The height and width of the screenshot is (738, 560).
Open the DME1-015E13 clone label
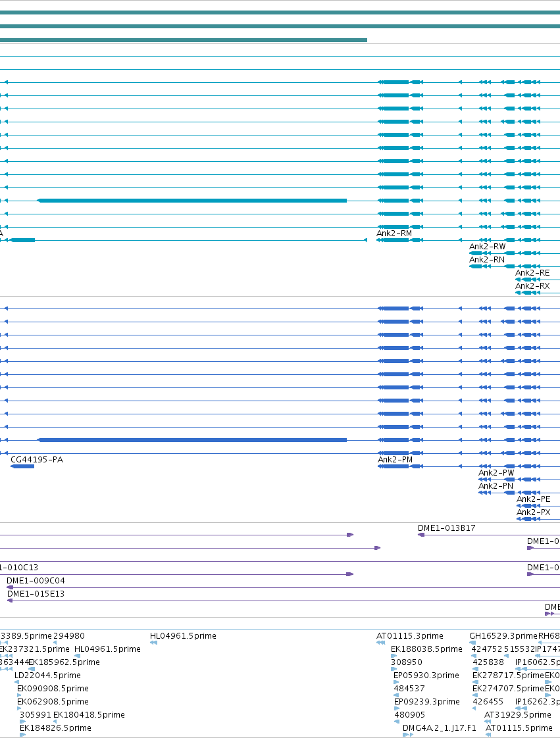(36, 594)
